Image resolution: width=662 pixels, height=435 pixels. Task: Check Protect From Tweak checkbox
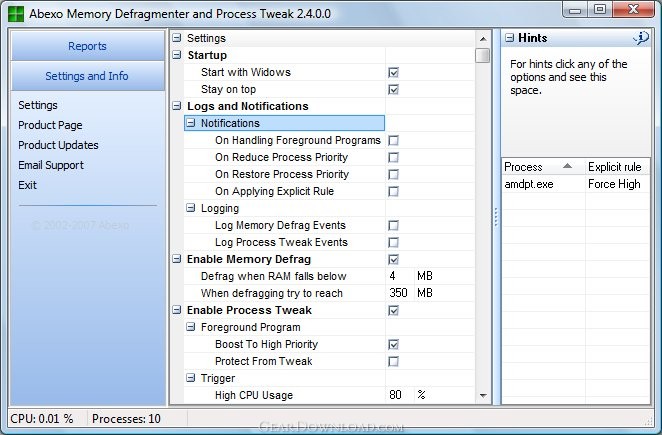pos(393,362)
